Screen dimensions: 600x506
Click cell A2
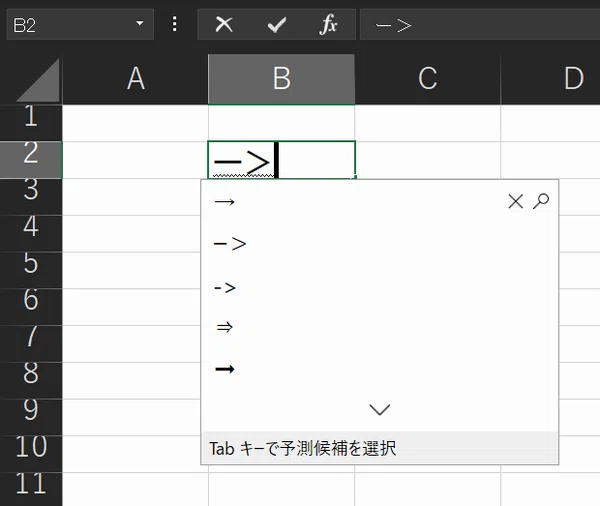click(135, 160)
